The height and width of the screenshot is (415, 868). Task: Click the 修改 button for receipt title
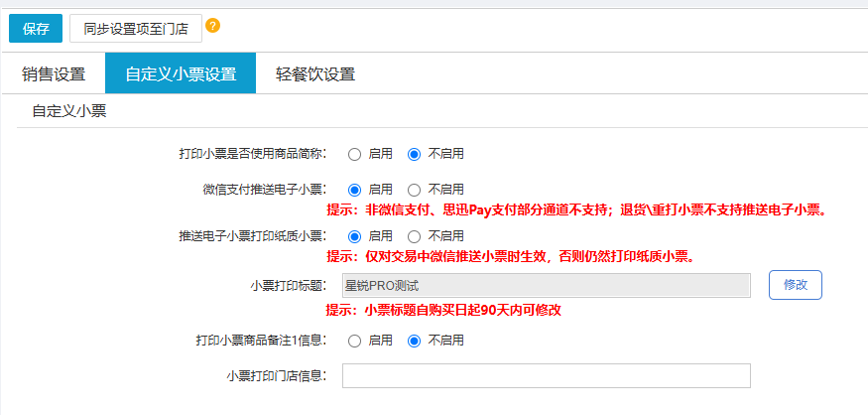[796, 285]
